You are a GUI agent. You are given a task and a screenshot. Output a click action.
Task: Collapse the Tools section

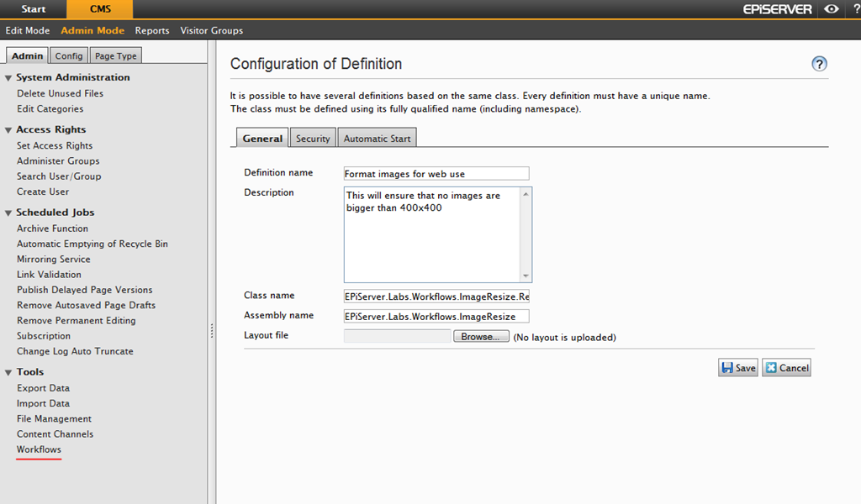[8, 372]
